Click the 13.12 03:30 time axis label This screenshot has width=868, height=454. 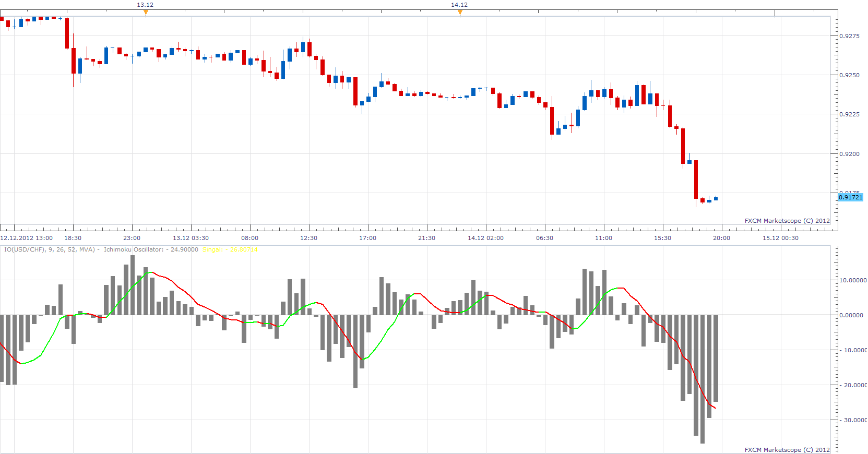(191, 238)
